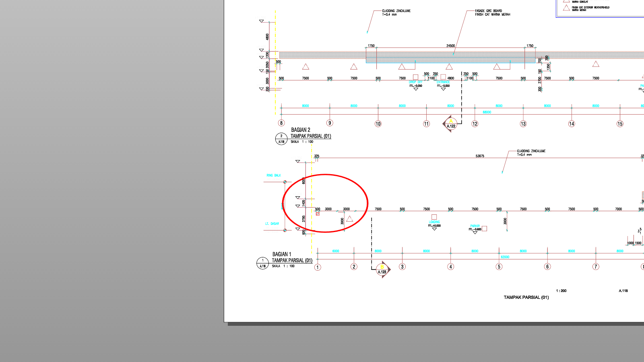Click the A.123 section marker diamond
The height and width of the screenshot is (362, 644).
click(x=382, y=269)
